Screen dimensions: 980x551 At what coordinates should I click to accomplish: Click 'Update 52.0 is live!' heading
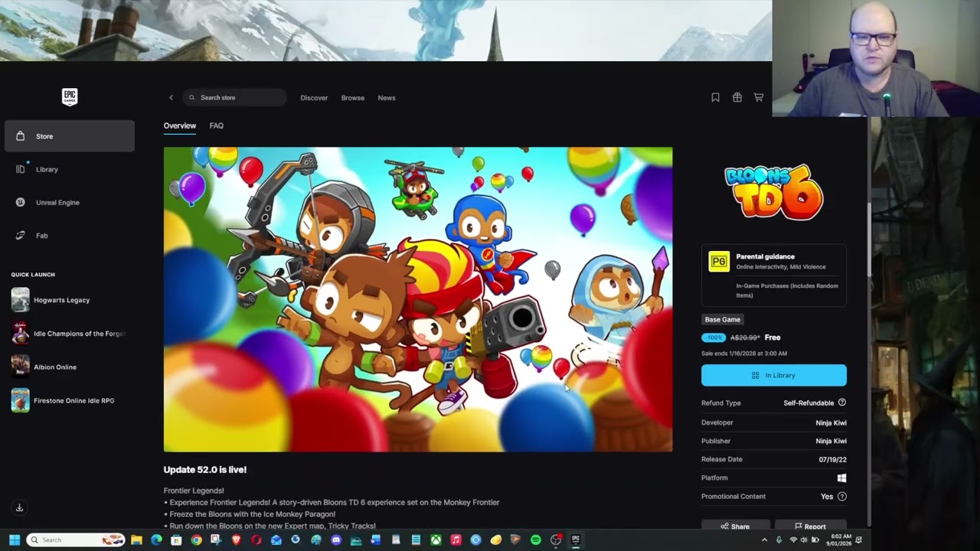click(205, 470)
